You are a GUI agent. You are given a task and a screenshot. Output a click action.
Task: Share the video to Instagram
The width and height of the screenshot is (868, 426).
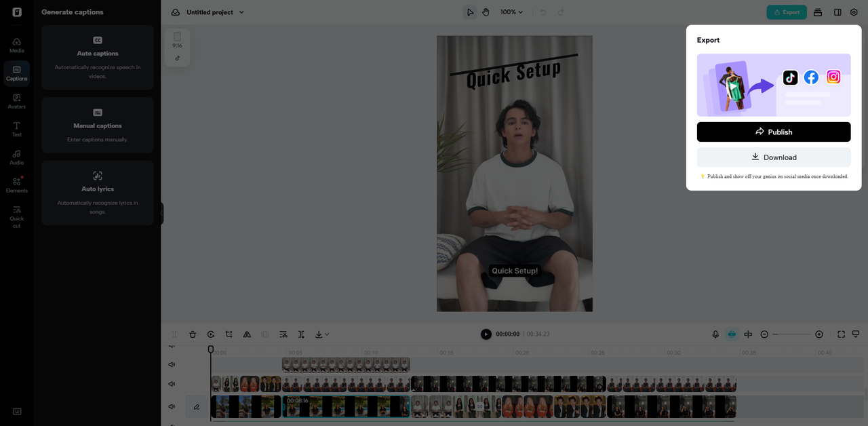(833, 77)
